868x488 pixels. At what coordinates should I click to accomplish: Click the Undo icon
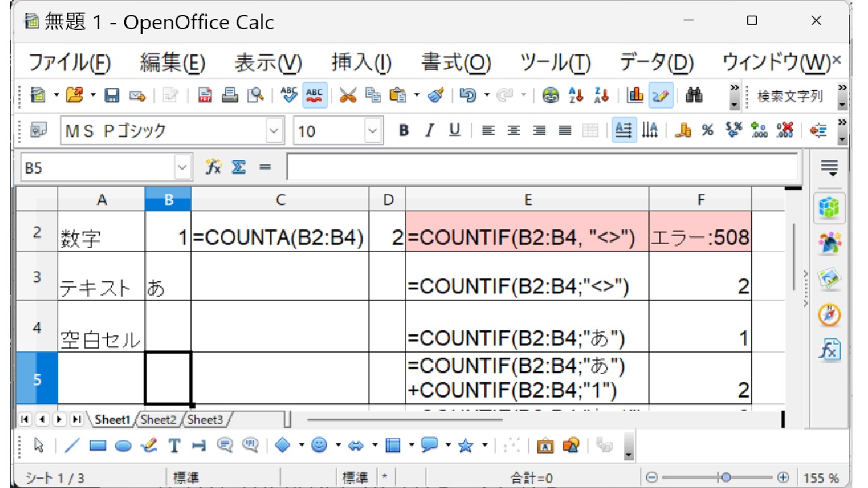tap(468, 96)
